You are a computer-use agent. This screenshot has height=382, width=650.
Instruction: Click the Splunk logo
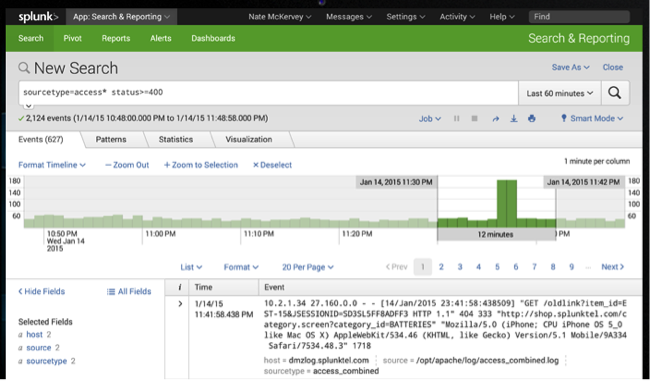click(38, 17)
